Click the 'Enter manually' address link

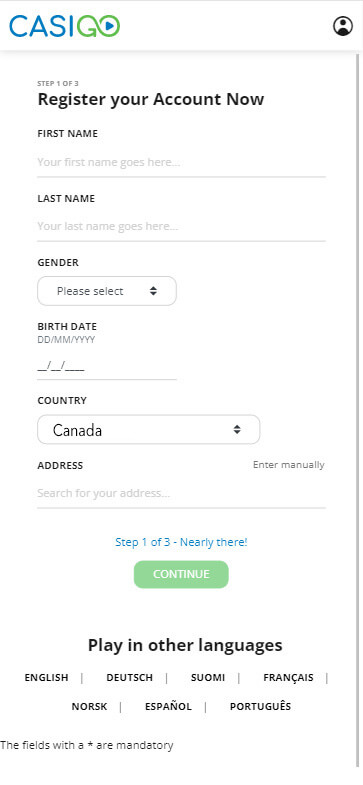(288, 465)
